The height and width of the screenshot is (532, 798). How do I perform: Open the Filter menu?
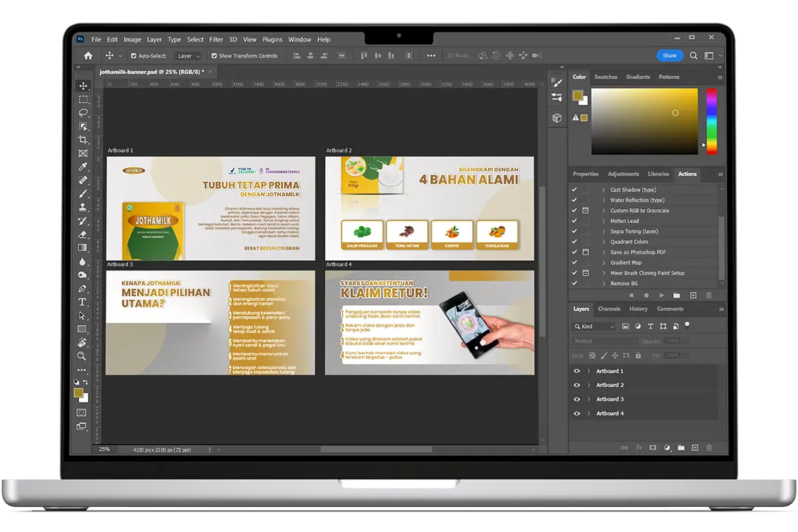click(x=216, y=40)
